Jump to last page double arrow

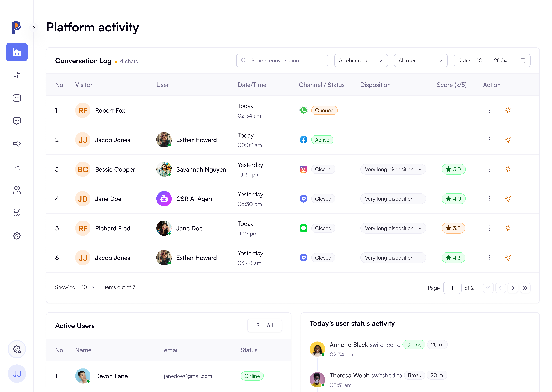(525, 288)
